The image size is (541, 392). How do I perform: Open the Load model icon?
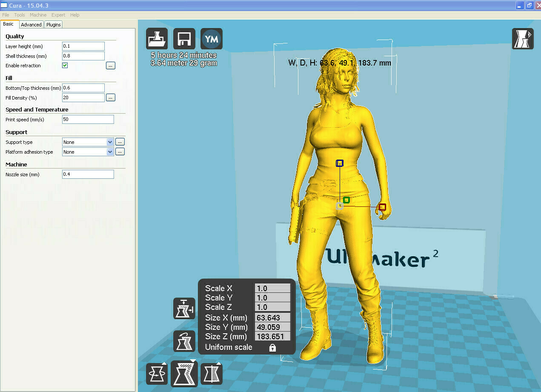(x=157, y=39)
